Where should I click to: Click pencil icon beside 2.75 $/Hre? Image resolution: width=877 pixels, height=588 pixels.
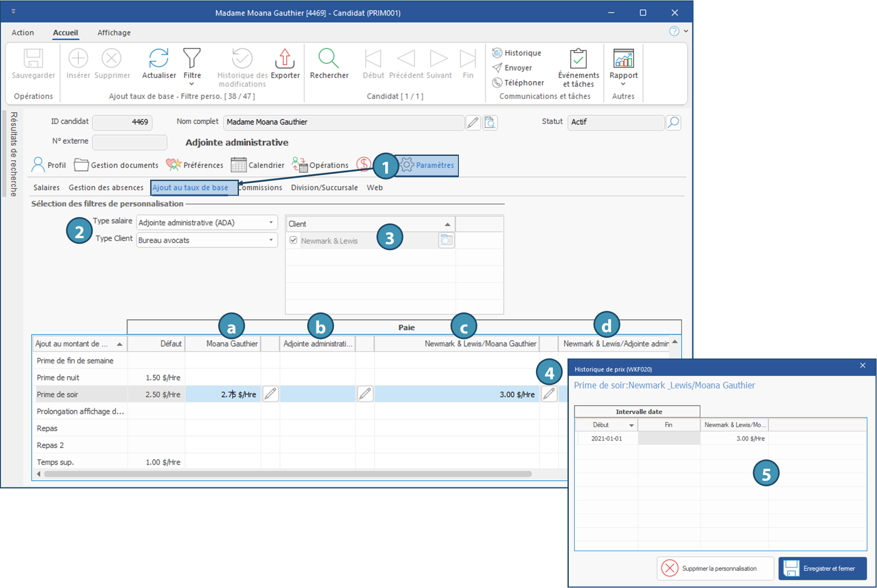[271, 394]
